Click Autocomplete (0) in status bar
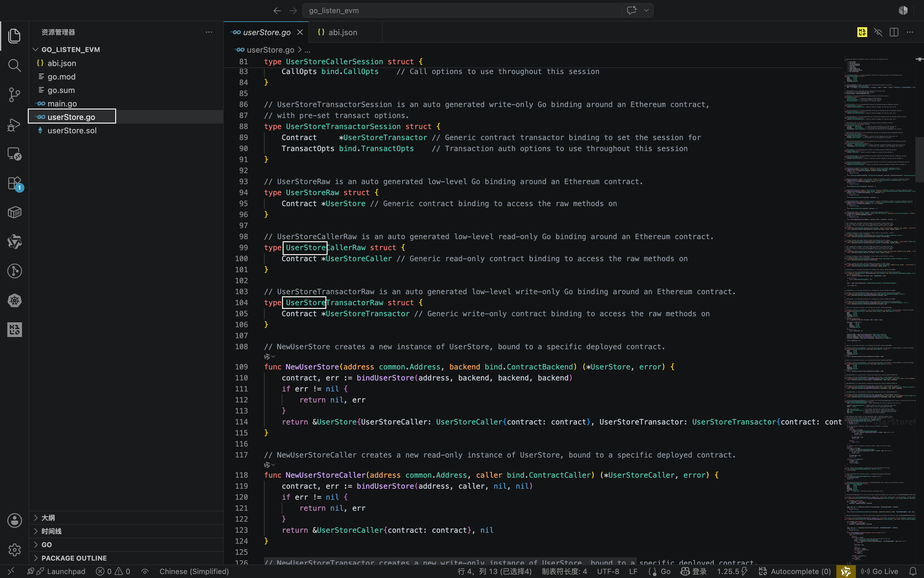Viewport: 924px width, 578px height. (794, 571)
